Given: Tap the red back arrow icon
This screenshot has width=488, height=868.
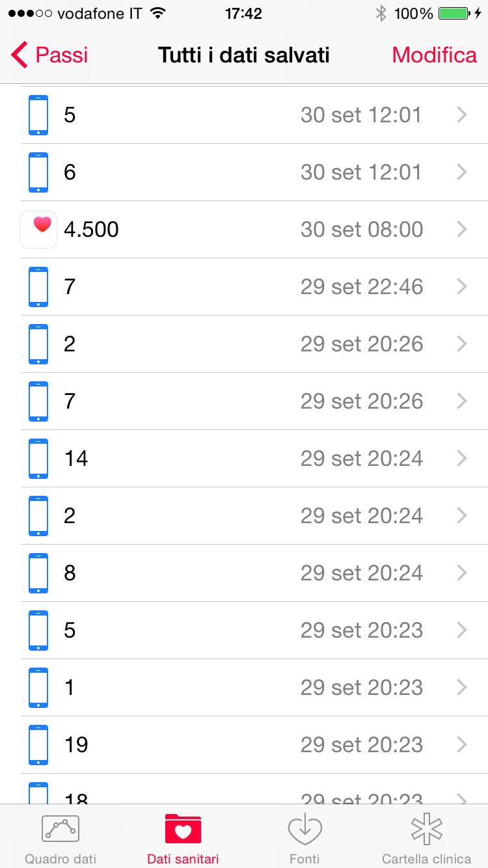Looking at the screenshot, I should [x=20, y=55].
